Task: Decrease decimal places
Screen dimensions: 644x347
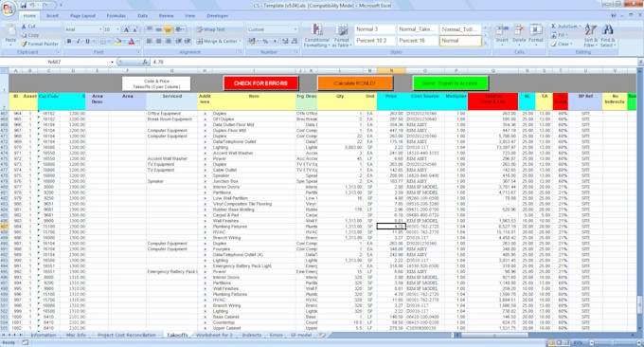Action: (x=295, y=41)
